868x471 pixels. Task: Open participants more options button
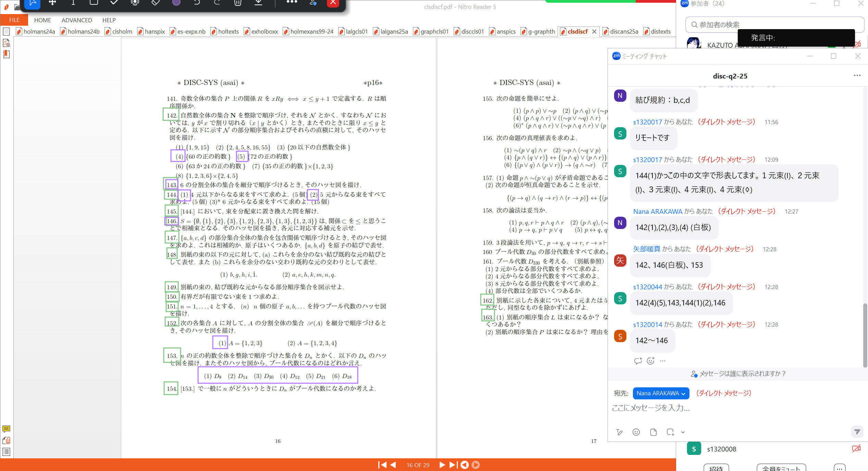[x=839, y=468]
